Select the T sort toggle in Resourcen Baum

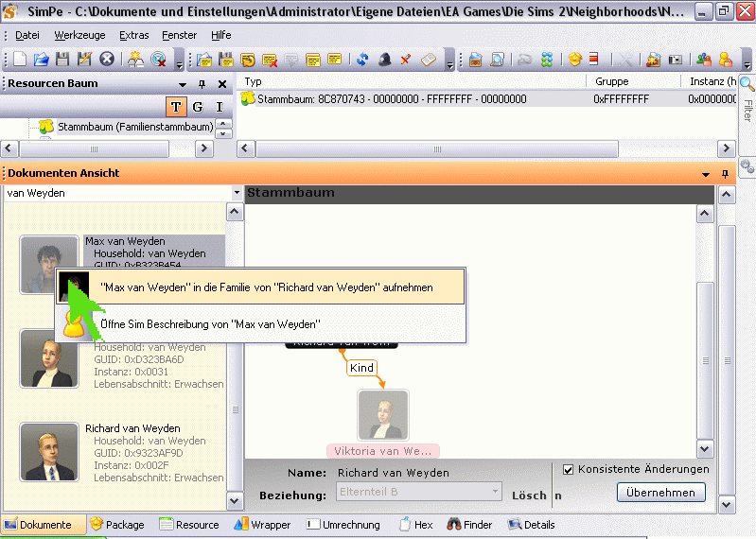coord(175,106)
